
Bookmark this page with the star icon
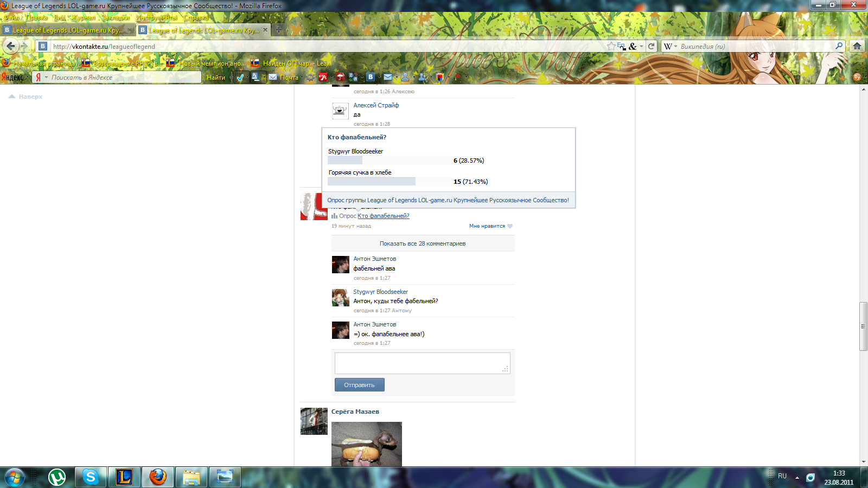(x=611, y=46)
